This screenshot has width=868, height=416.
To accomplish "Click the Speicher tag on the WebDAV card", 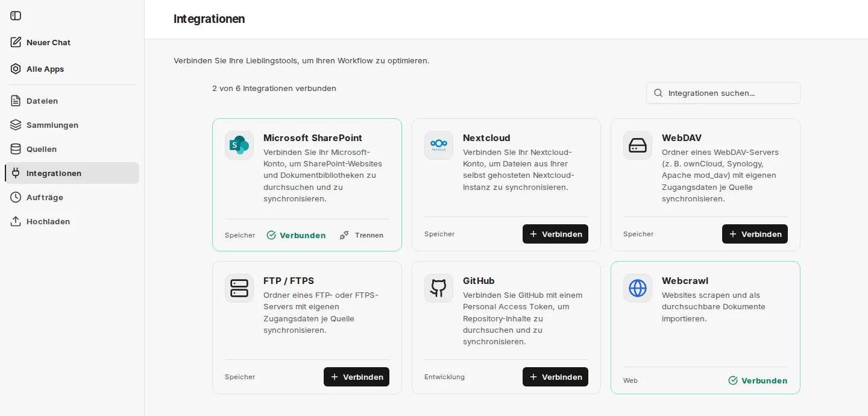I will pos(638,234).
